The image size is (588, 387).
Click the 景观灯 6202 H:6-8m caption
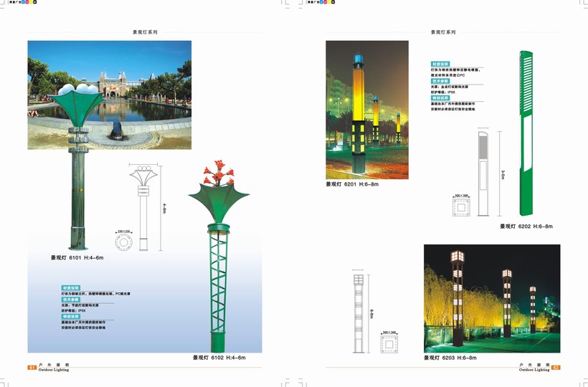(526, 226)
